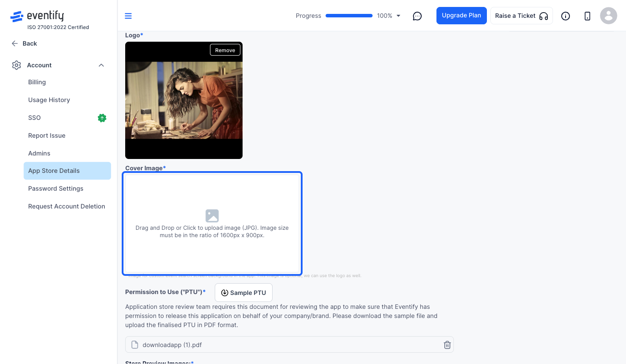
Task: Click the Eventify logo
Action: point(37,17)
